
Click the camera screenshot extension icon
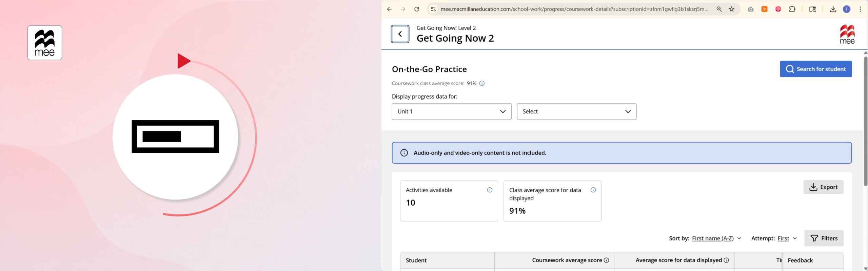click(751, 9)
